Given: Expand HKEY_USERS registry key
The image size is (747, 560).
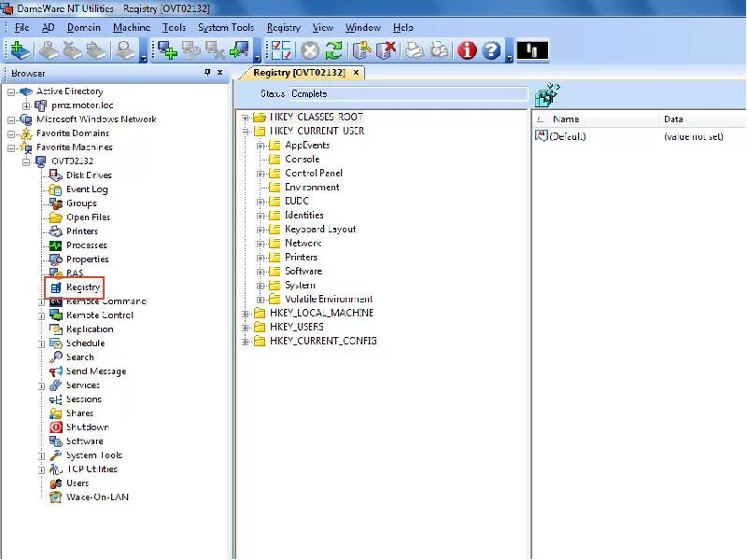Looking at the screenshot, I should [246, 328].
